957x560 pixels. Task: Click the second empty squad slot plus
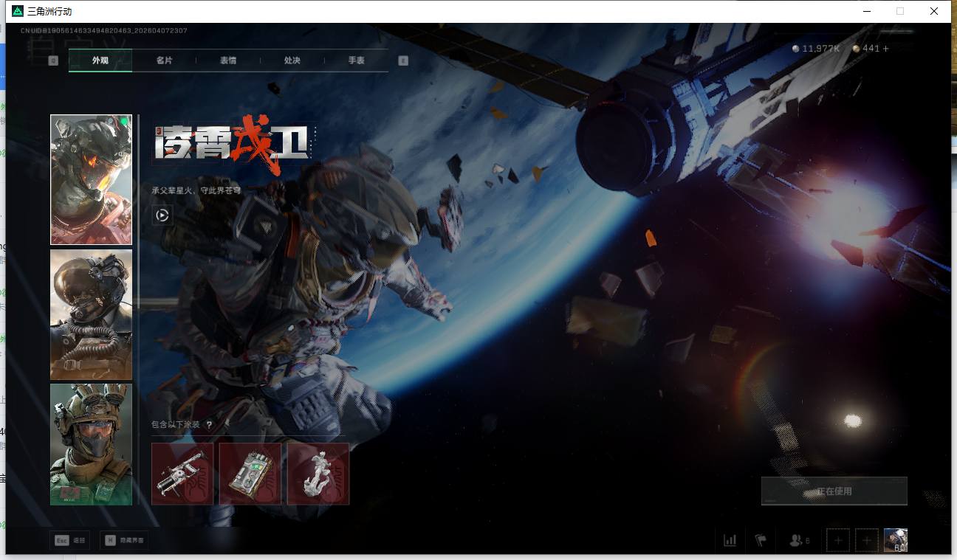pos(866,541)
